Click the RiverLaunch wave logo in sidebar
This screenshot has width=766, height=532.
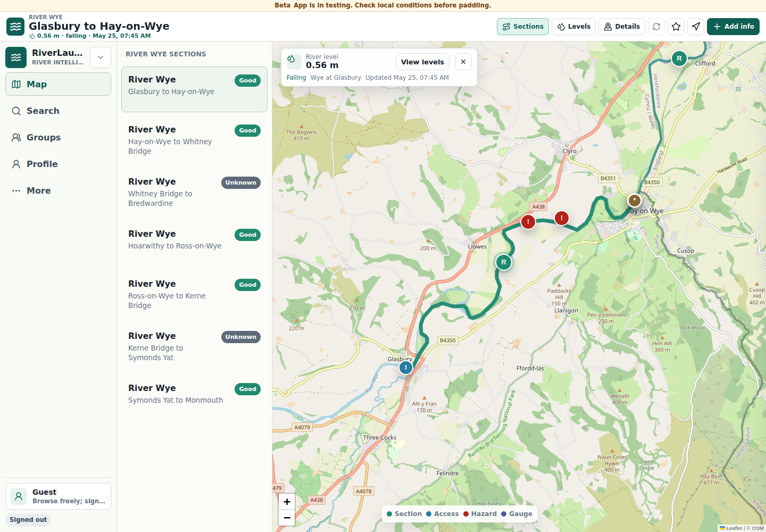point(16,57)
